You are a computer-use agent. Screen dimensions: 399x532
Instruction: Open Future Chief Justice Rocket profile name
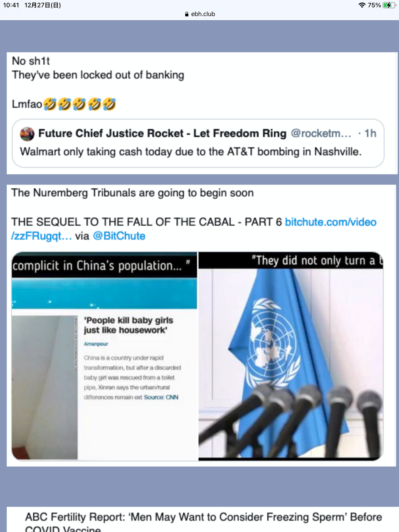coord(162,133)
